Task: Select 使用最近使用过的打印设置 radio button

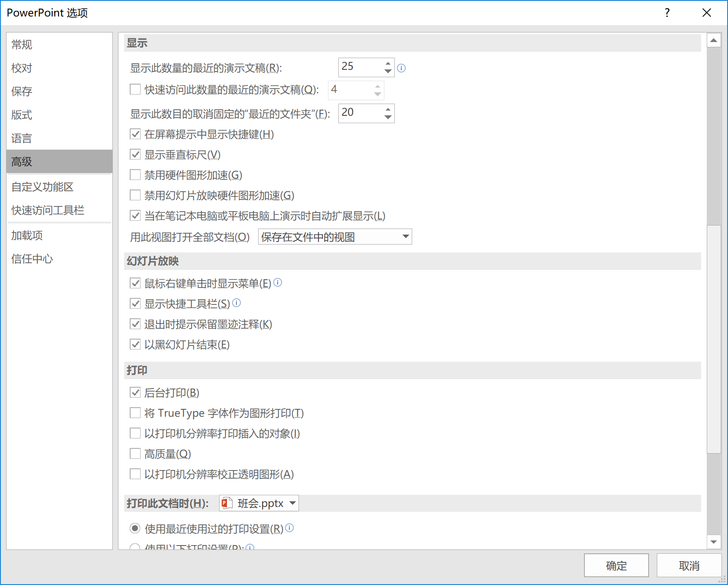Action: tap(135, 528)
